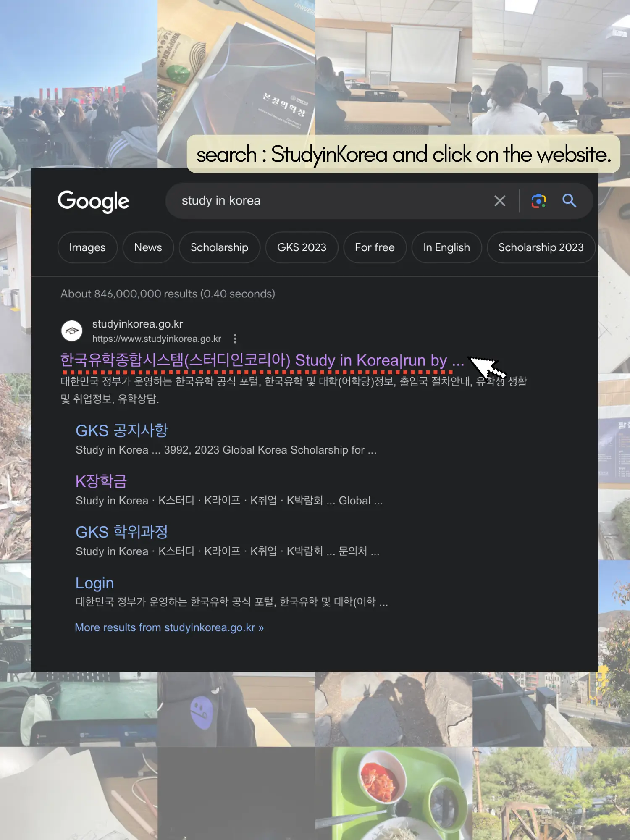
Task: Click More results from studyinkorea.go.kr
Action: (x=169, y=627)
